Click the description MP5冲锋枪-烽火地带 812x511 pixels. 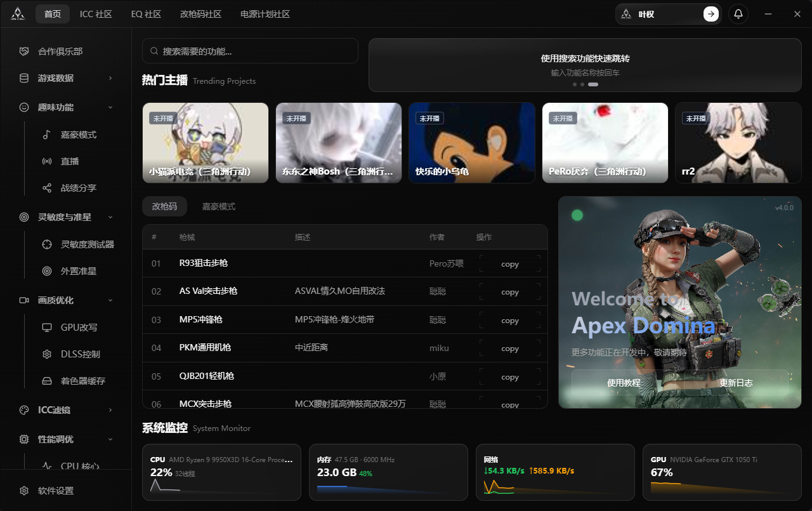[334, 319]
